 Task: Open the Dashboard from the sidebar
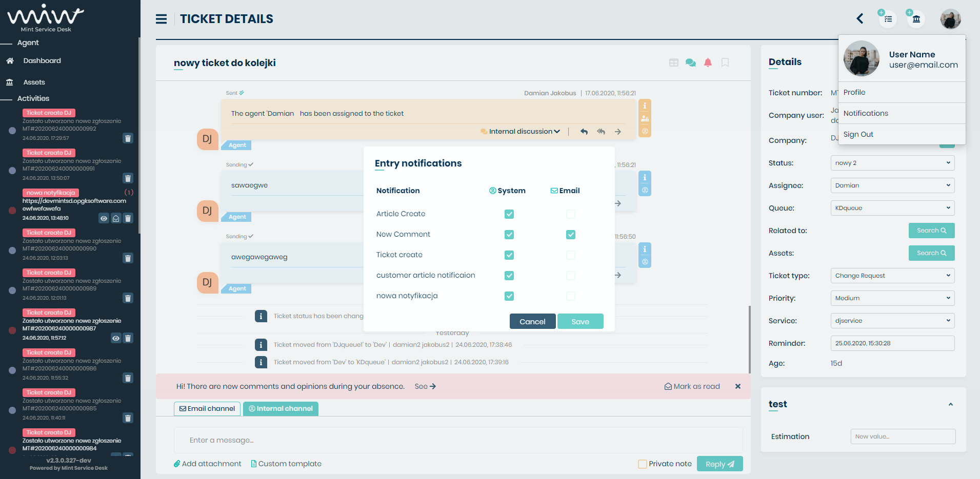42,60
